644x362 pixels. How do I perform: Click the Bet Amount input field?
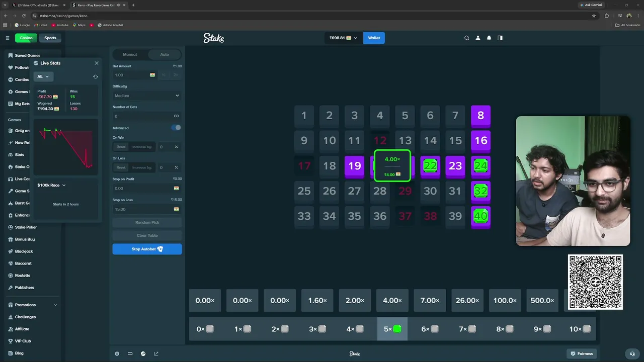tap(134, 75)
